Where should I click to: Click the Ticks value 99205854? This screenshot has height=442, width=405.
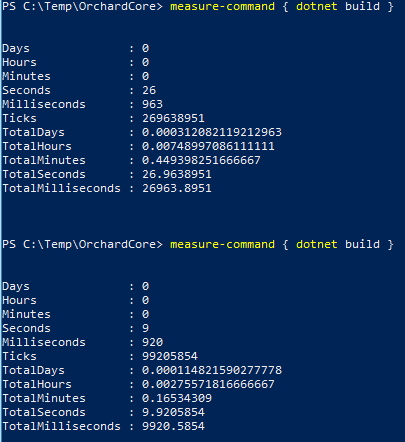(170, 356)
